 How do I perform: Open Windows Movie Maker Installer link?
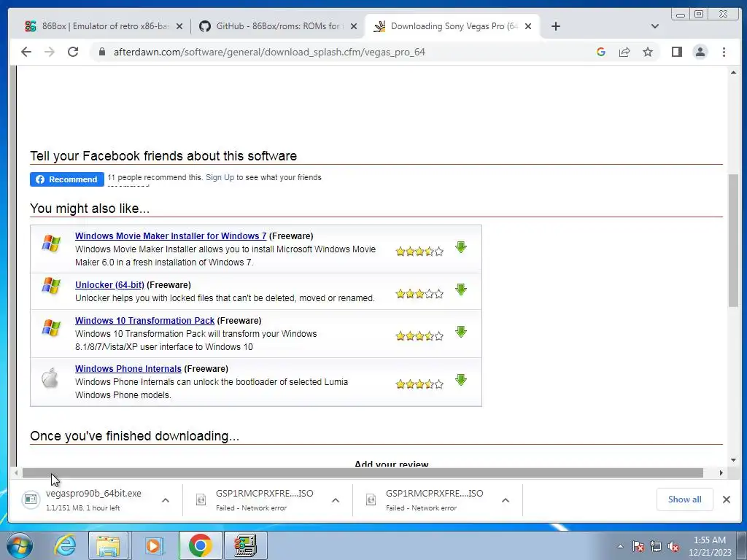click(x=171, y=236)
